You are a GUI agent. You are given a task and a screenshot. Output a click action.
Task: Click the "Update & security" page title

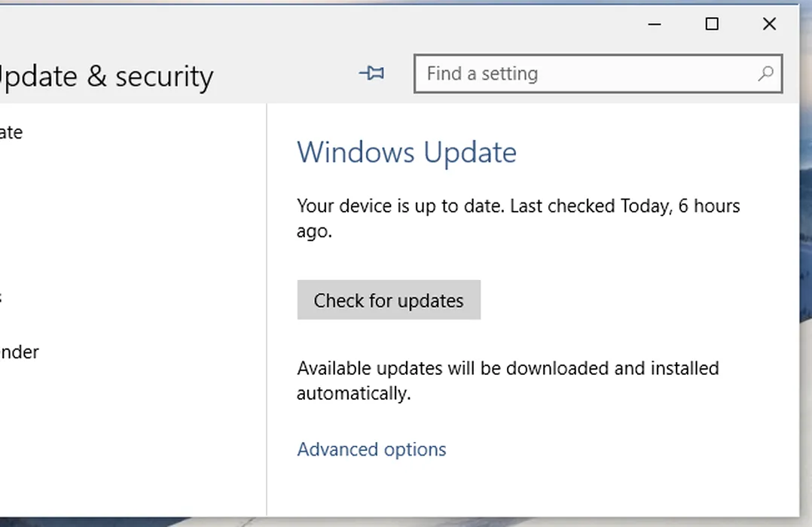click(x=105, y=76)
